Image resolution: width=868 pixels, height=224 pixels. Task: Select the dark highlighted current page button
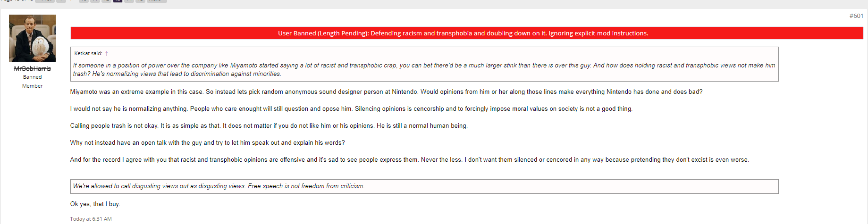point(118,1)
